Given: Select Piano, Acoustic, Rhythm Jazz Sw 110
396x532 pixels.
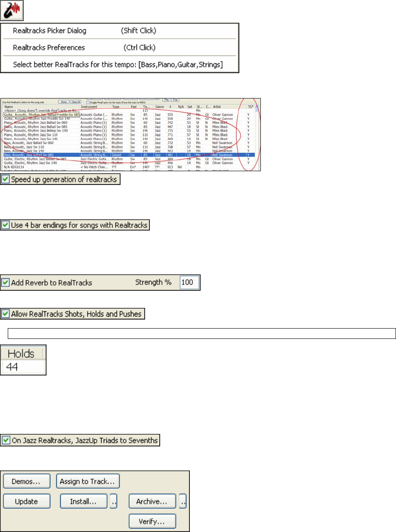Looking at the screenshot, I should click(x=129, y=134).
